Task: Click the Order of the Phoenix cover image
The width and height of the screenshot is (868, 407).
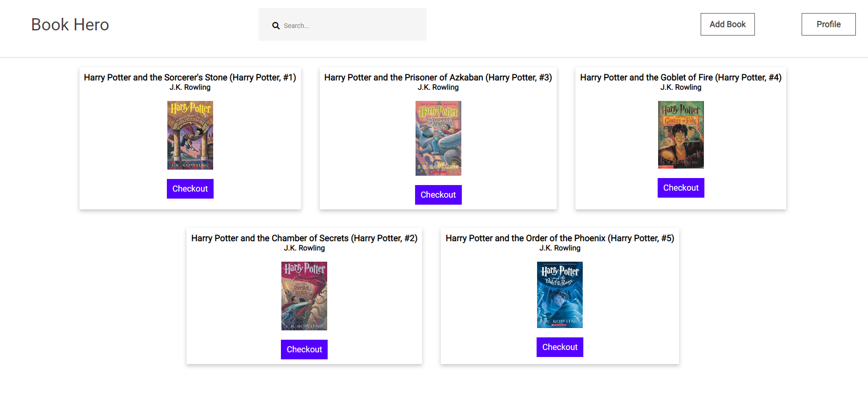Action: 560,295
